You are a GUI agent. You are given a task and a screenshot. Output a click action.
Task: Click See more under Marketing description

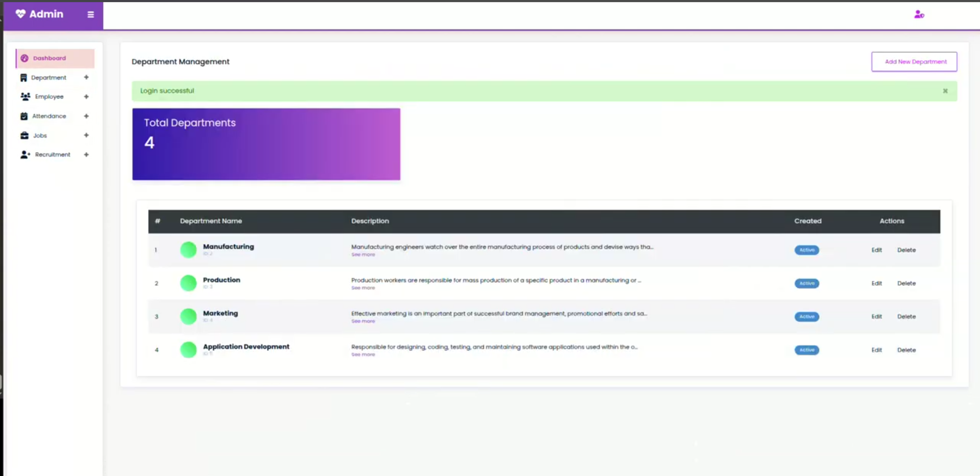[x=363, y=321]
